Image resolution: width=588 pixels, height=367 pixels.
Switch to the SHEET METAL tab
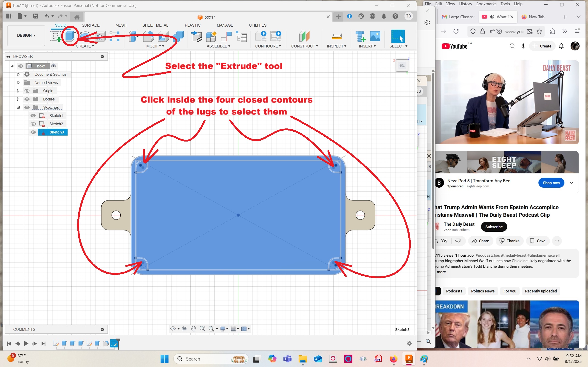click(155, 25)
